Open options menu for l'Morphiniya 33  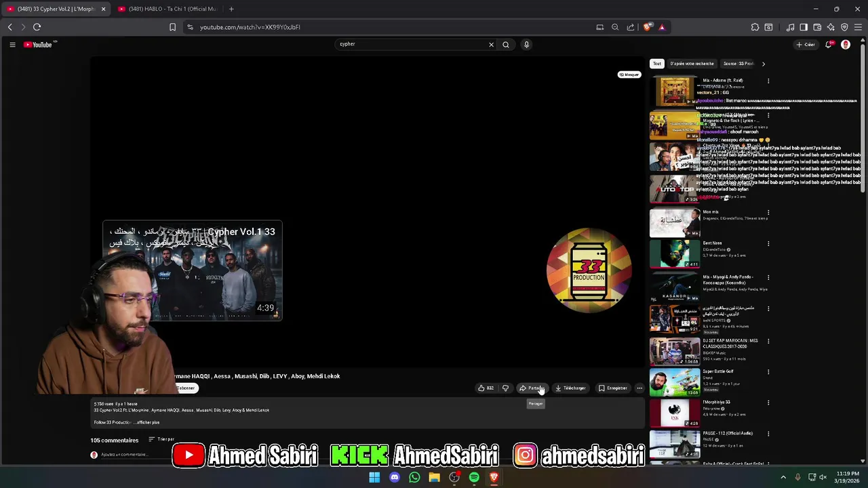click(x=768, y=403)
